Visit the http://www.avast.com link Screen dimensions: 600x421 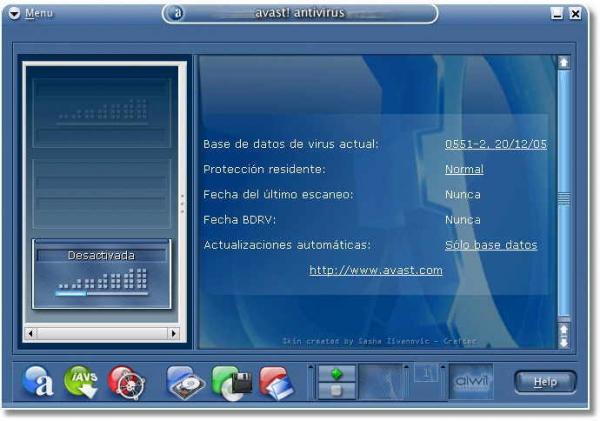376,270
